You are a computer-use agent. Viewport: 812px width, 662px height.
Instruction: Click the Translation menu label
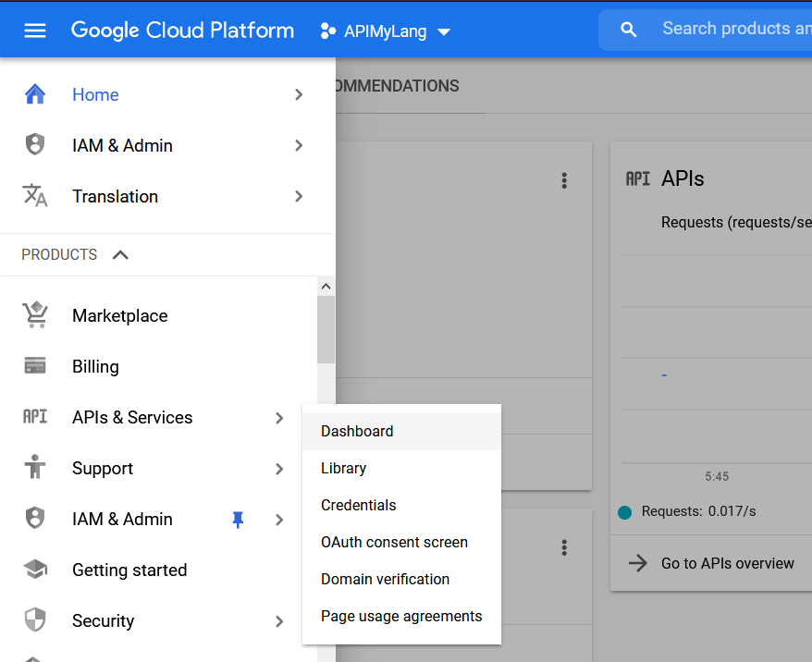point(115,197)
